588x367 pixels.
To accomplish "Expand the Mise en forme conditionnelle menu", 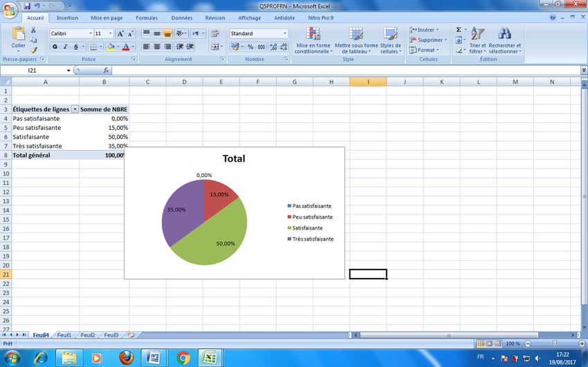I will point(313,40).
